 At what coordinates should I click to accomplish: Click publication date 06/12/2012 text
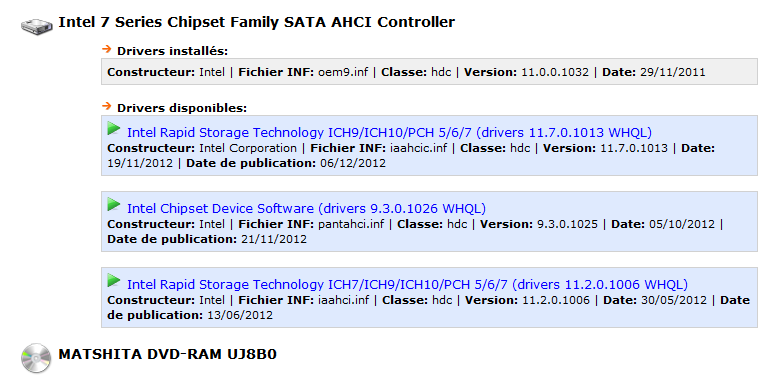click(353, 163)
